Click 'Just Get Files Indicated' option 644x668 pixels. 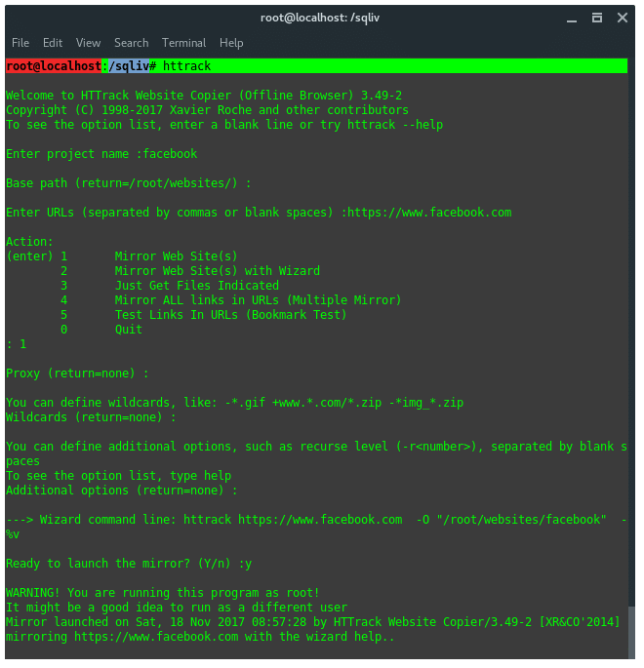coord(196,286)
